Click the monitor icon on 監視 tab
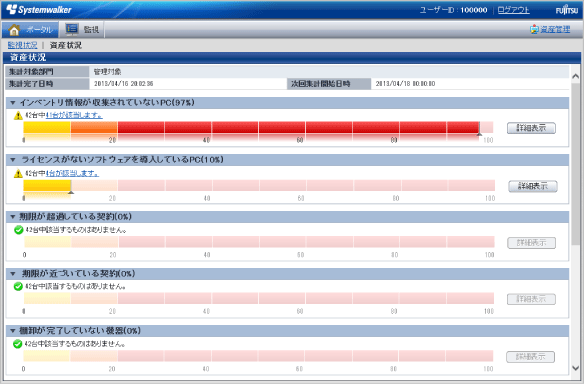The height and width of the screenshot is (384, 584). pyautogui.click(x=72, y=29)
